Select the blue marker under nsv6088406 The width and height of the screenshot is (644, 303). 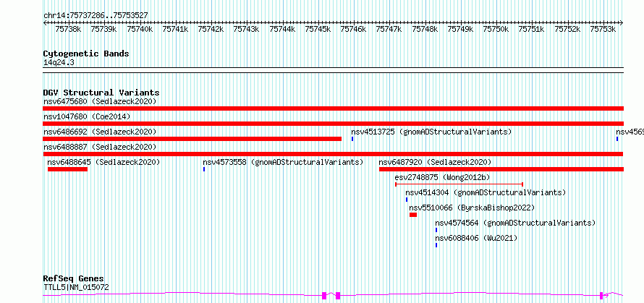point(436,245)
